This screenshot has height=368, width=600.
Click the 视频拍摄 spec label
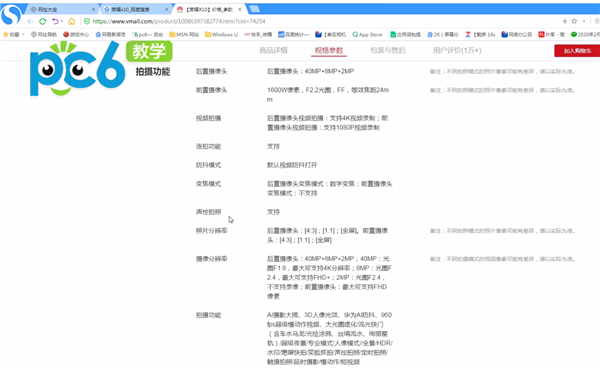[x=208, y=118]
